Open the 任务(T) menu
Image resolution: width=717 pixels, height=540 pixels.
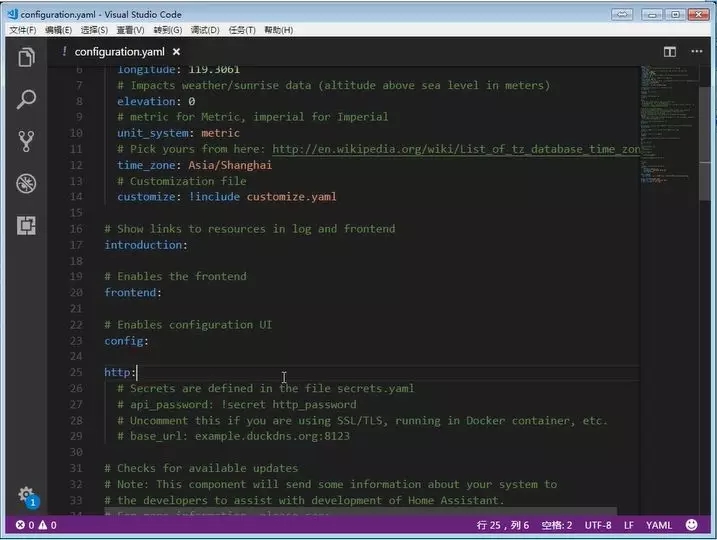pos(242,30)
